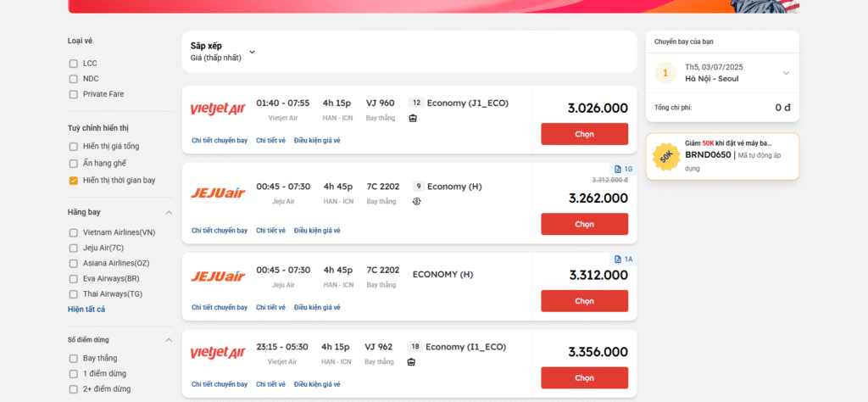This screenshot has height=402, width=868.
Task: Click Vietjet Air logo on VJ 960 flight
Action: 218,109
